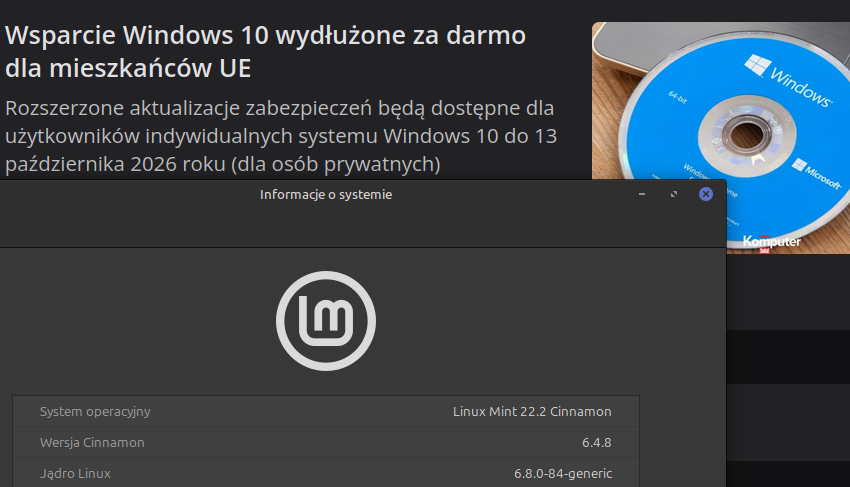This screenshot has width=850, height=487.
Task: Click the empty toolbar area below the title
Action: point(360,229)
